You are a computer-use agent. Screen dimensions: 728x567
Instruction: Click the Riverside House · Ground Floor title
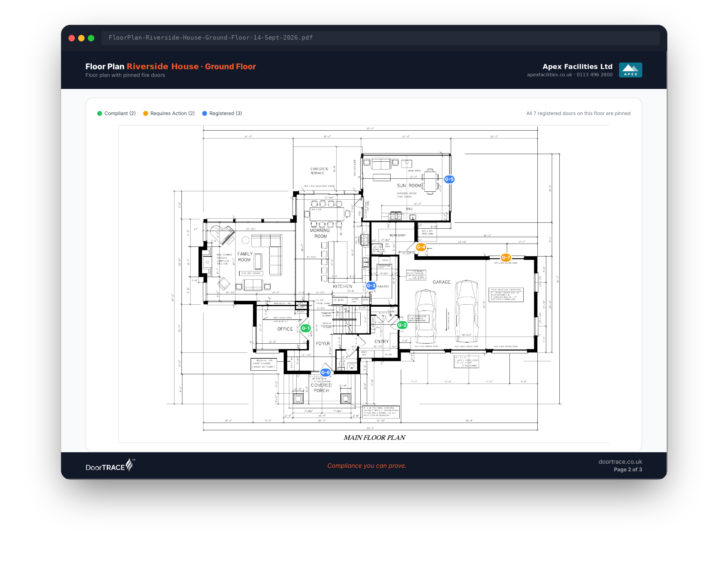(191, 66)
